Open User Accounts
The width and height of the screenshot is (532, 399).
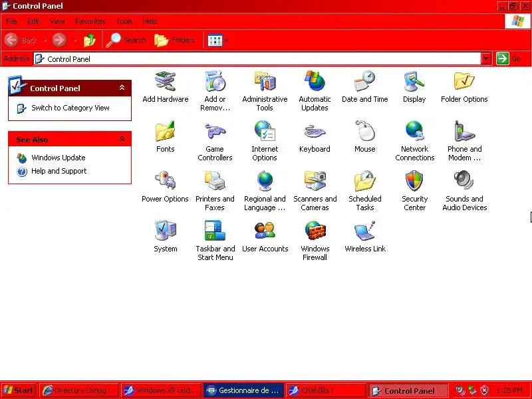click(x=265, y=237)
